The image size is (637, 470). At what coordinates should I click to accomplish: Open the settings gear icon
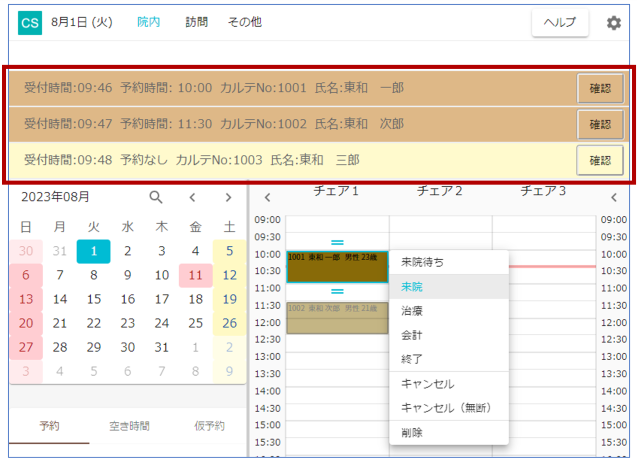(x=613, y=23)
